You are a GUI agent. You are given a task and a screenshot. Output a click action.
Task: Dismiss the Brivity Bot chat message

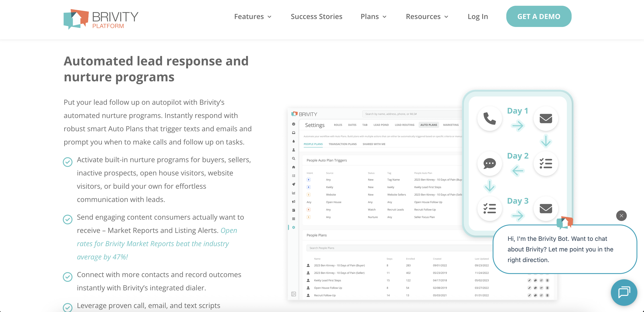[x=622, y=216]
